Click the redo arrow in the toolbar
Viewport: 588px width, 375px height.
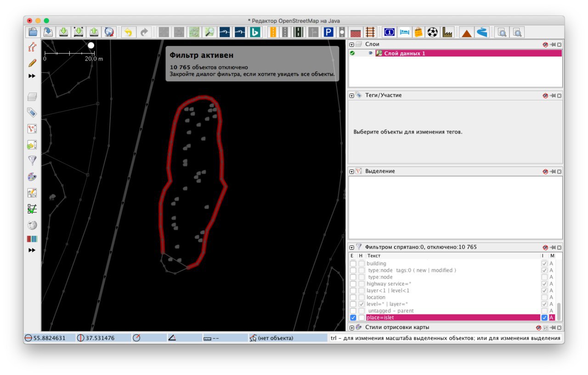pos(144,32)
